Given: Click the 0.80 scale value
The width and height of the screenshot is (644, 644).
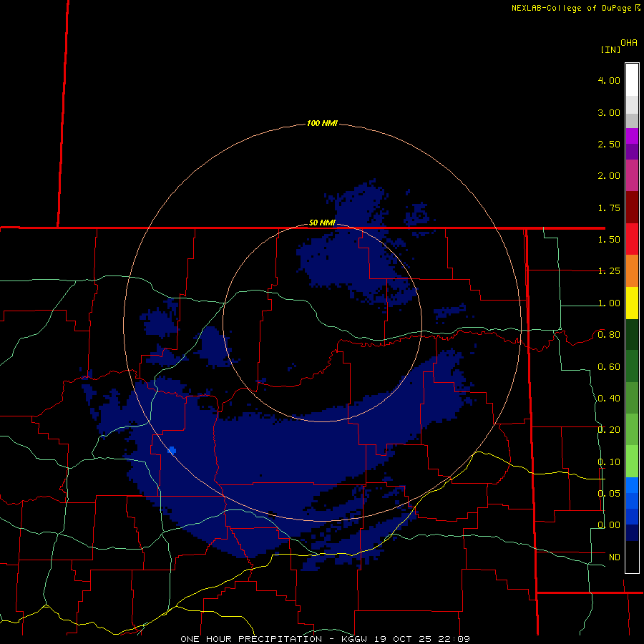Looking at the screenshot, I should [x=609, y=335].
